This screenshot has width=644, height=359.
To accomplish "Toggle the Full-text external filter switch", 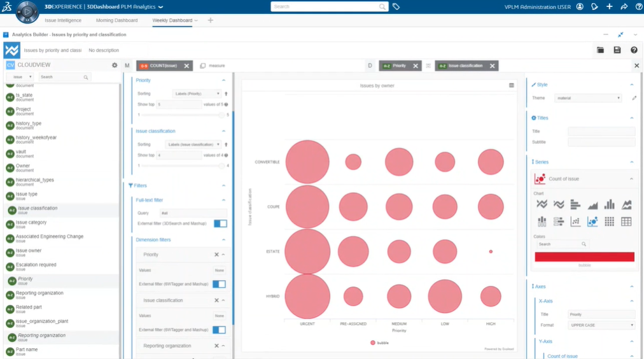I will pyautogui.click(x=220, y=223).
